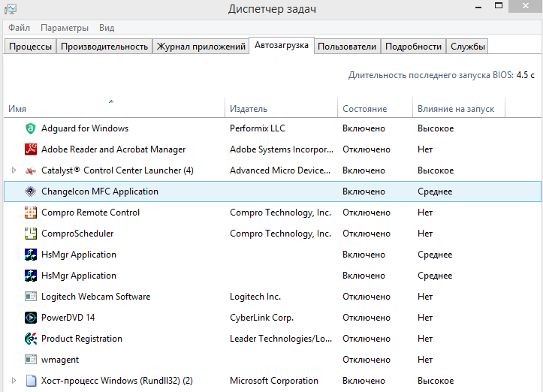Image resolution: width=543 pixels, height=392 pixels.
Task: Click the Task Manager title bar icon
Action: tap(11, 9)
